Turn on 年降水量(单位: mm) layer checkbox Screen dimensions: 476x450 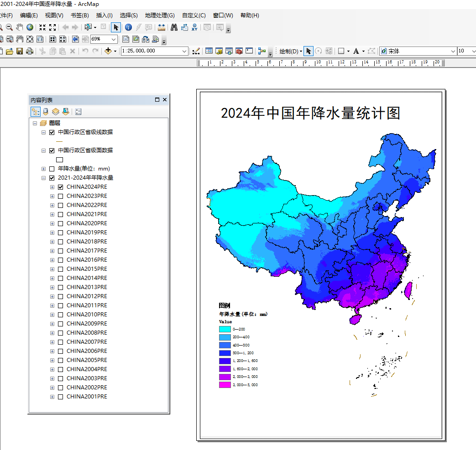click(x=52, y=169)
